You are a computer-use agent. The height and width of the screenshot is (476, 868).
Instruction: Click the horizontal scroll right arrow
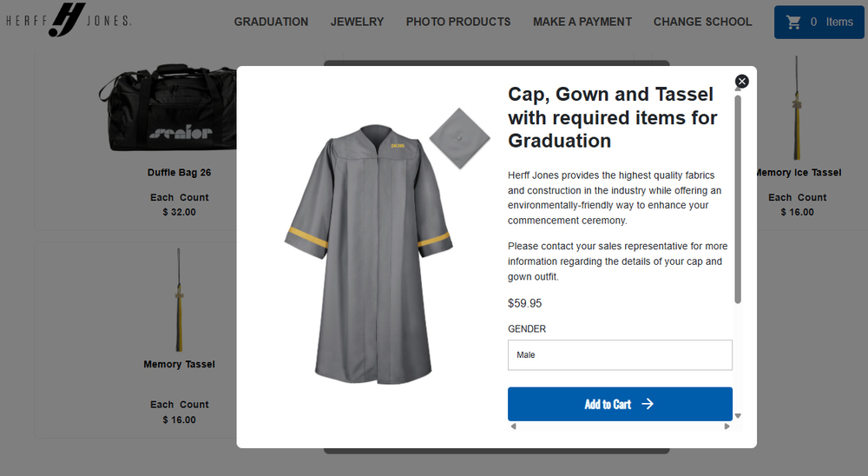pyautogui.click(x=727, y=426)
